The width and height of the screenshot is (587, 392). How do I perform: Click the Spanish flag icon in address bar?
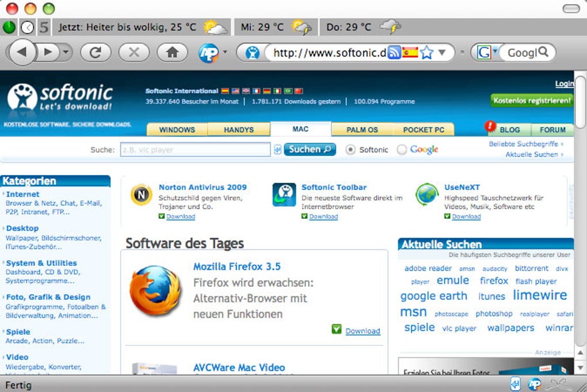point(410,52)
